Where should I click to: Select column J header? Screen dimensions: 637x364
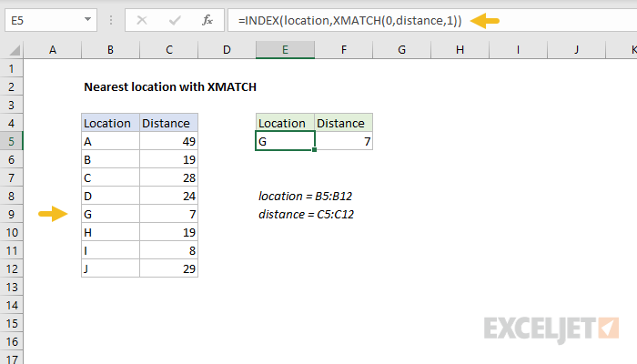(576, 50)
